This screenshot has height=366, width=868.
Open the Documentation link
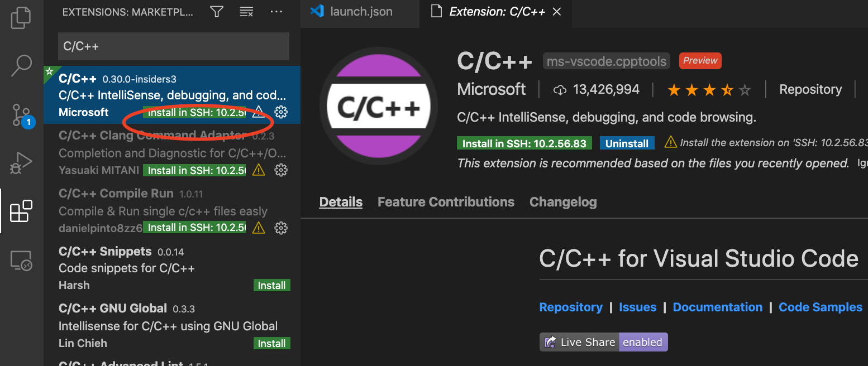(x=717, y=307)
